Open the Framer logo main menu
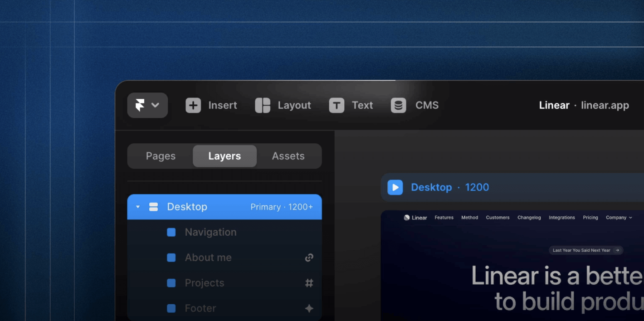Image resolution: width=644 pixels, height=321 pixels. 147,105
